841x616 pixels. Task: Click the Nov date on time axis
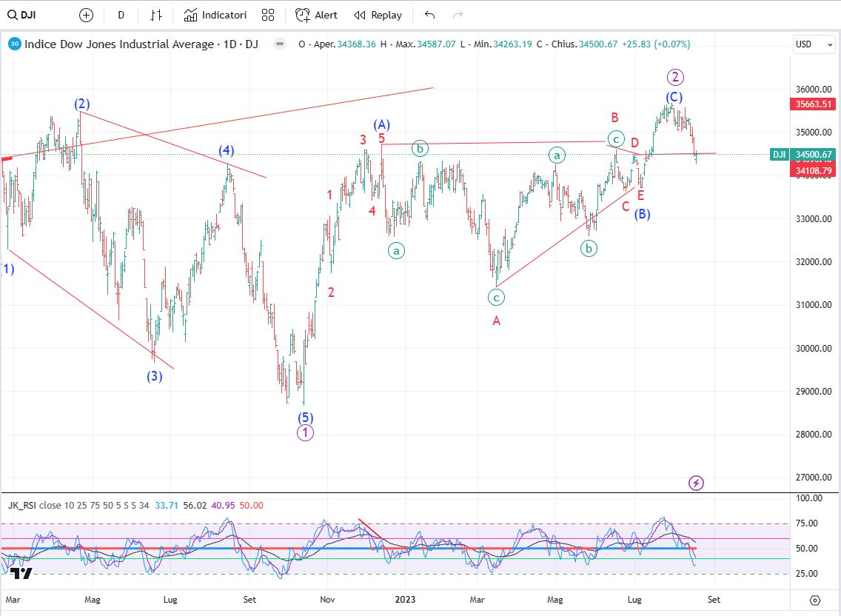pos(327,600)
